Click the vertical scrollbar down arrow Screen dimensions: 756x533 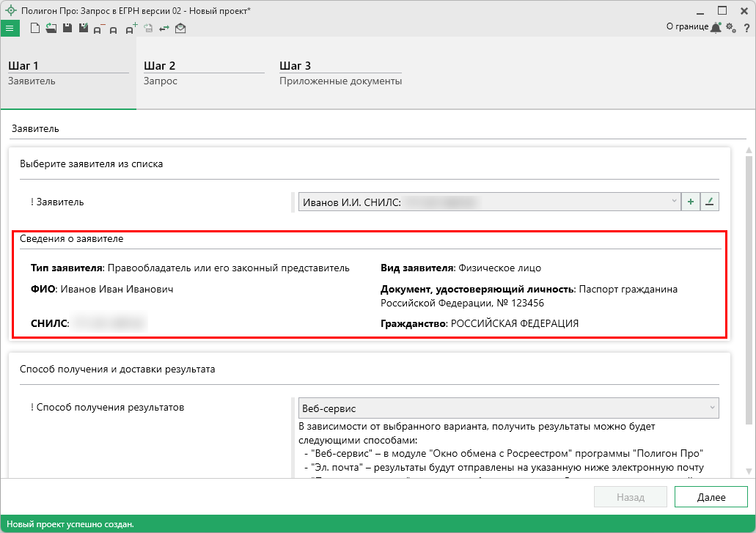[x=749, y=471]
